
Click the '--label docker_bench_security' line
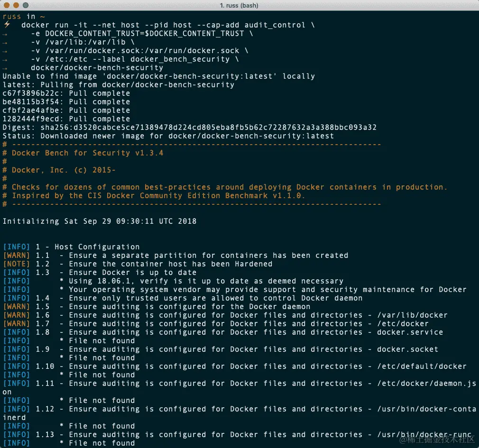[x=135, y=59]
